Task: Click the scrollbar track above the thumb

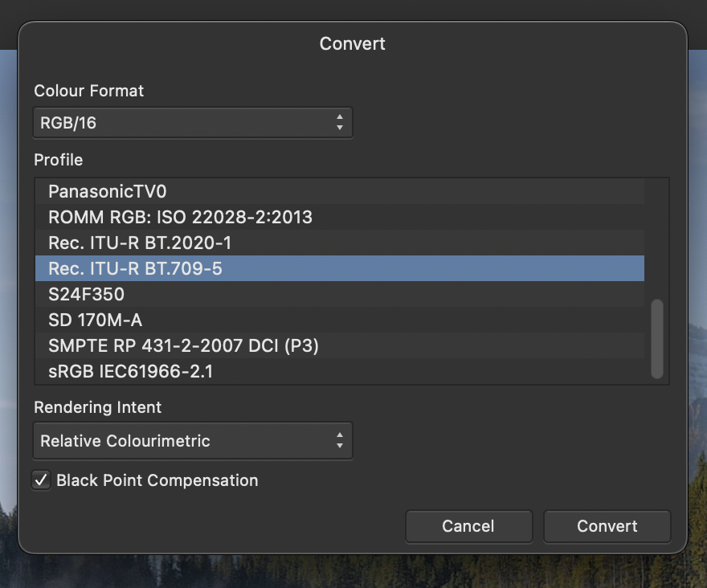Action: (657, 241)
